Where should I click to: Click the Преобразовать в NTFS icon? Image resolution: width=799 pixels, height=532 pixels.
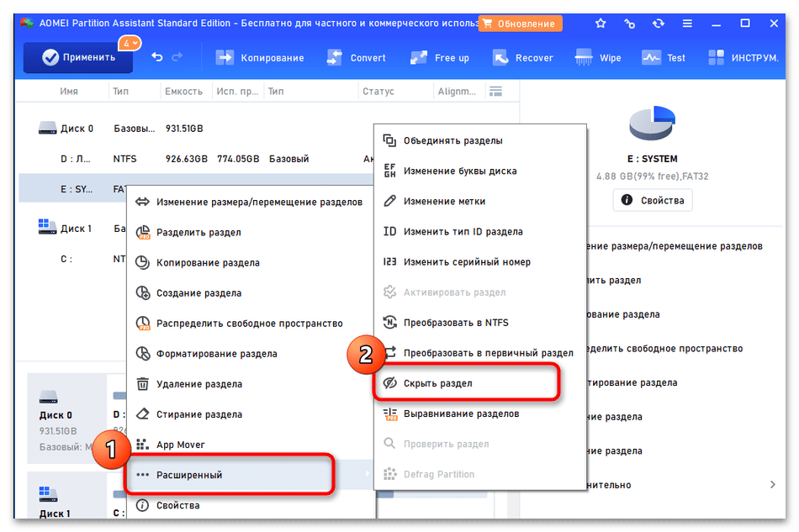click(x=389, y=323)
